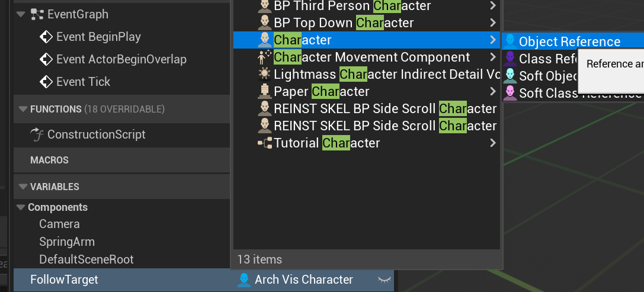Collapse the Components group

21,207
